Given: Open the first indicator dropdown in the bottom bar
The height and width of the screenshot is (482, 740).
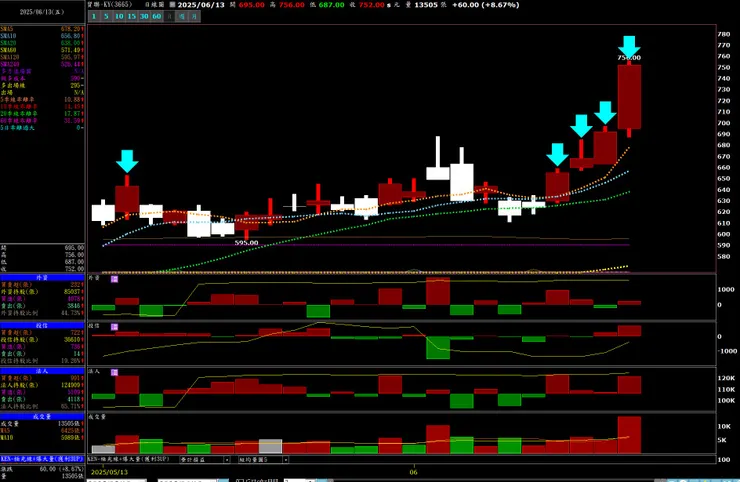Looking at the screenshot, I should click(205, 459).
